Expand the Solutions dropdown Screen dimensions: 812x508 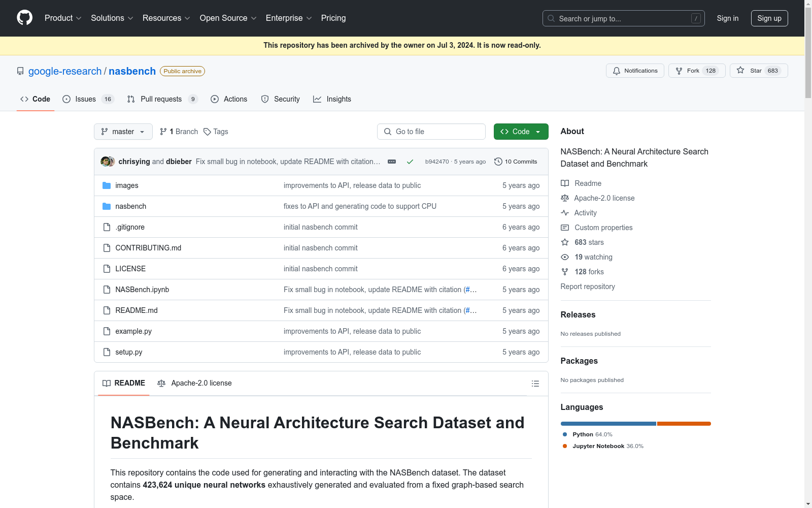tap(112, 18)
